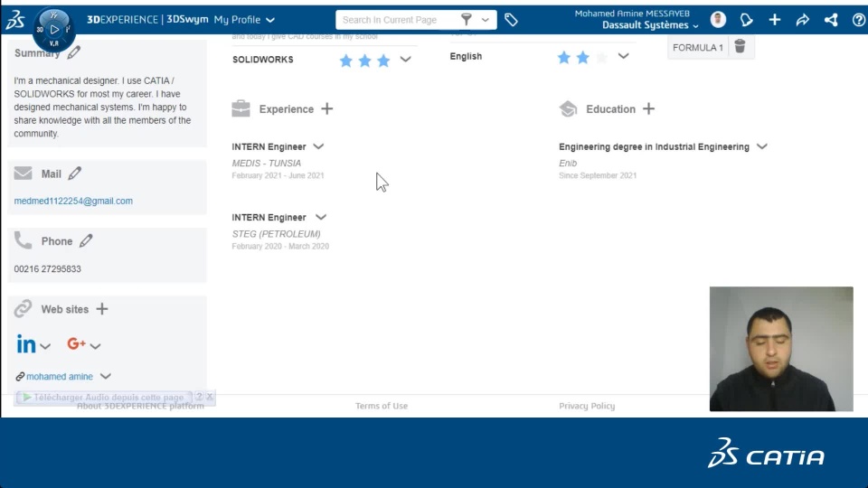
Task: Open About 3DEXPERIENCE platform link
Action: [140, 406]
